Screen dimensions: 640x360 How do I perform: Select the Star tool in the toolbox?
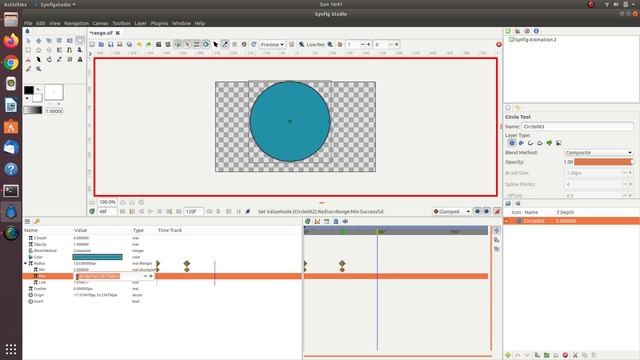pos(38,50)
